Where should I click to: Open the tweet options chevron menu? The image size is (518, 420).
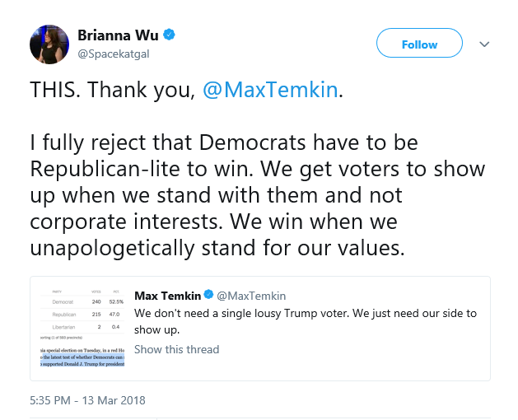484,44
